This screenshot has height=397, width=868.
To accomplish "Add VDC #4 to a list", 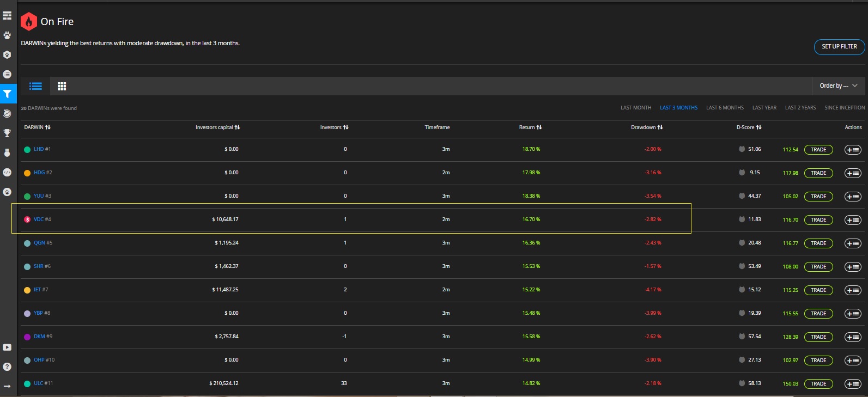I will point(853,220).
